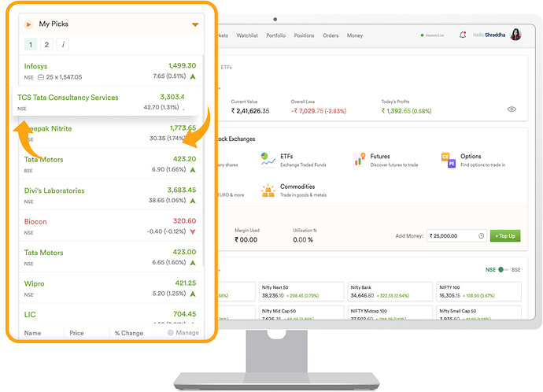Click Divi's Laboratories up arrow icon
543x392 pixels.
193,201
